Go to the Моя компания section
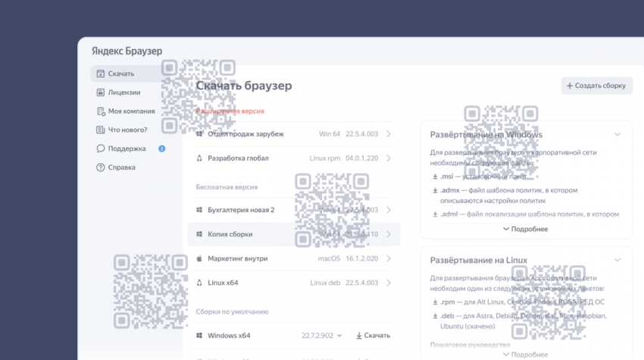644x360 pixels. click(130, 111)
